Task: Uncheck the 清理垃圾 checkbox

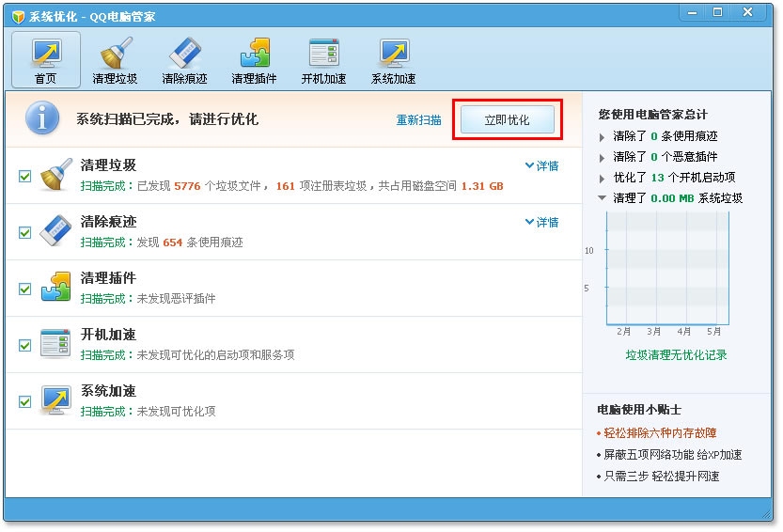Action: [25, 177]
